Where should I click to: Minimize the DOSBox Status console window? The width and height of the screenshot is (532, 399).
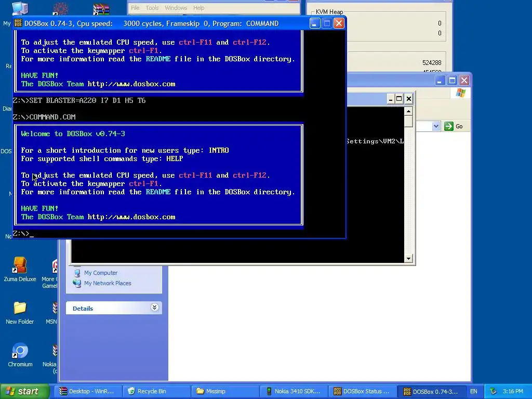(x=391, y=99)
